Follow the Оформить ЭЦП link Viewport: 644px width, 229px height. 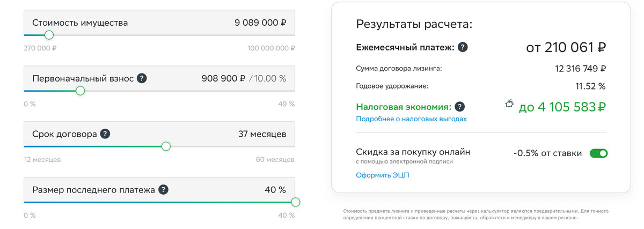tap(382, 175)
